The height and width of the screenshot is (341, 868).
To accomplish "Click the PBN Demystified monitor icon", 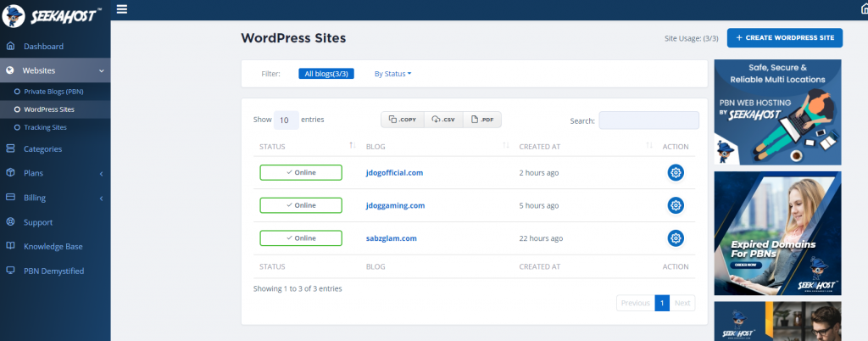I will pos(10,271).
